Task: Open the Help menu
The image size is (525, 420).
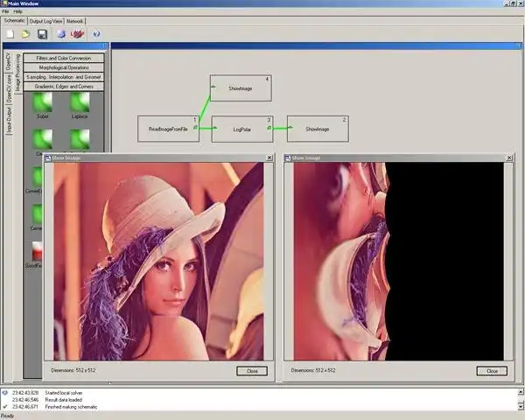Action: pyautogui.click(x=17, y=11)
